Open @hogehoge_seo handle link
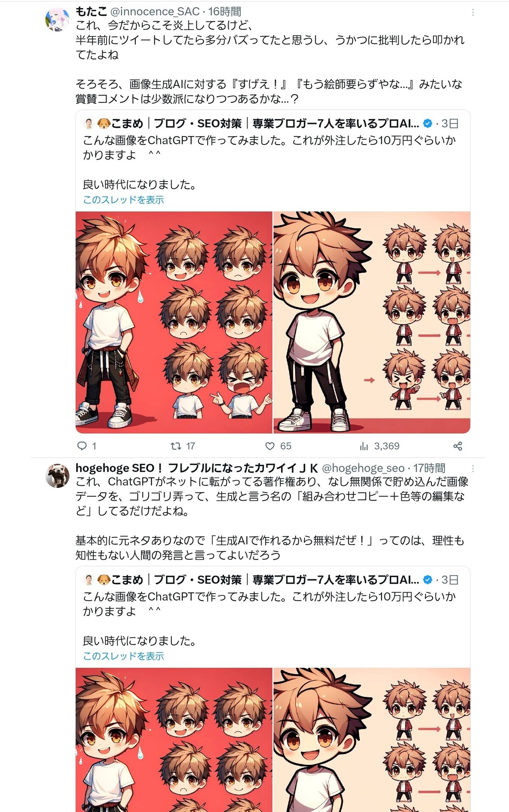 [x=363, y=468]
